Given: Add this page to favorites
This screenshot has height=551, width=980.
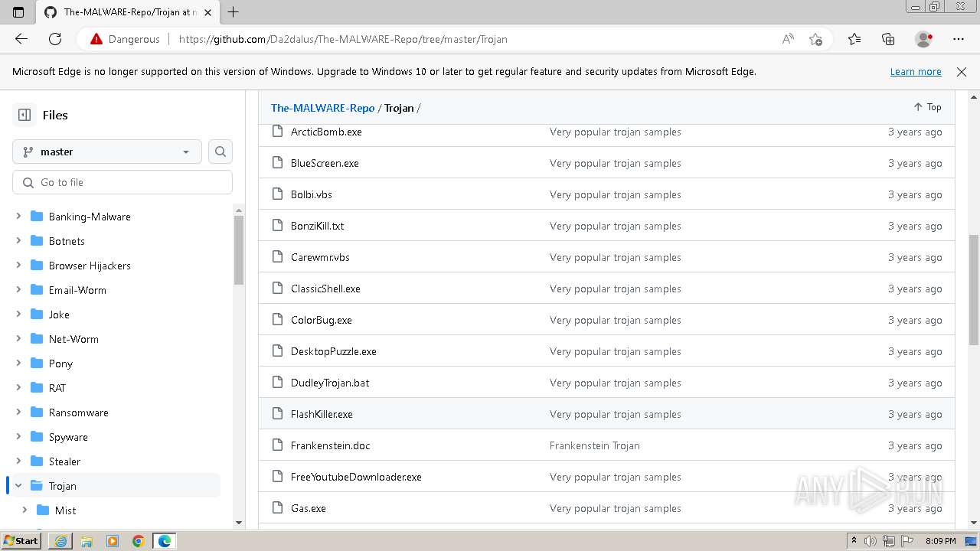Looking at the screenshot, I should coord(815,39).
